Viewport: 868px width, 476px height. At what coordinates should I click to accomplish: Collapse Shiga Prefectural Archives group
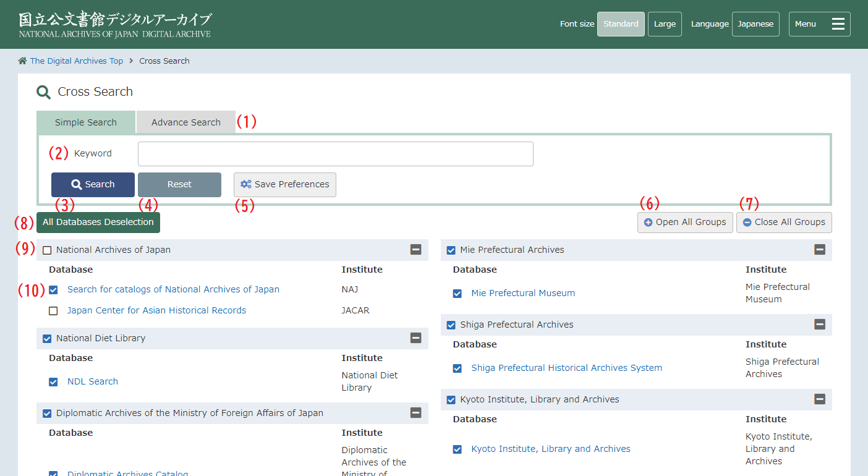820,325
